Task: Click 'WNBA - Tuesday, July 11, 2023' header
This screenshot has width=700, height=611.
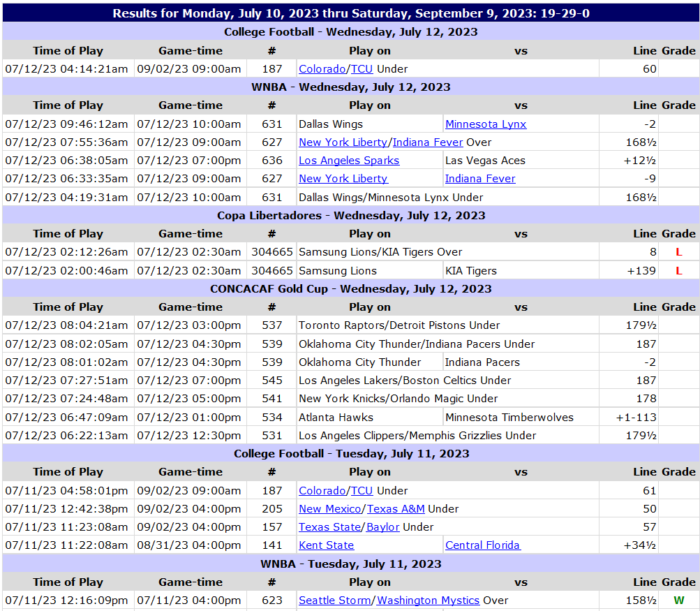Action: (x=350, y=564)
